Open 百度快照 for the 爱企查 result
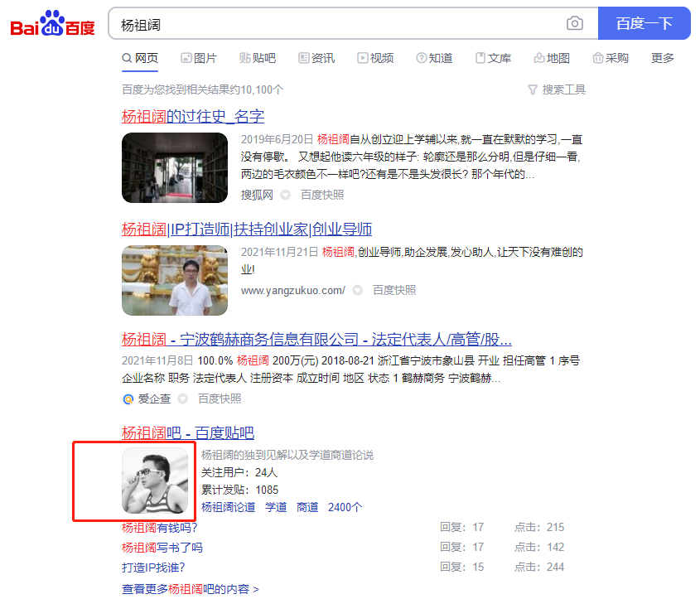 (219, 399)
